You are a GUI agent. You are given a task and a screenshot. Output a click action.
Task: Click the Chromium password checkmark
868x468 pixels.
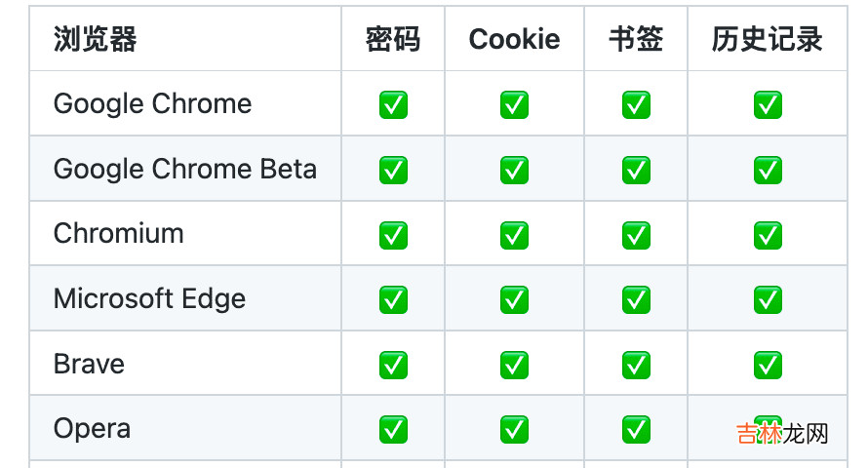393,235
